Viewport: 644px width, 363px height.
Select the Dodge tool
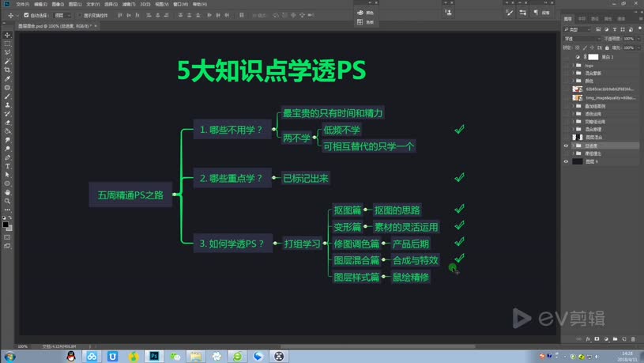click(x=7, y=149)
